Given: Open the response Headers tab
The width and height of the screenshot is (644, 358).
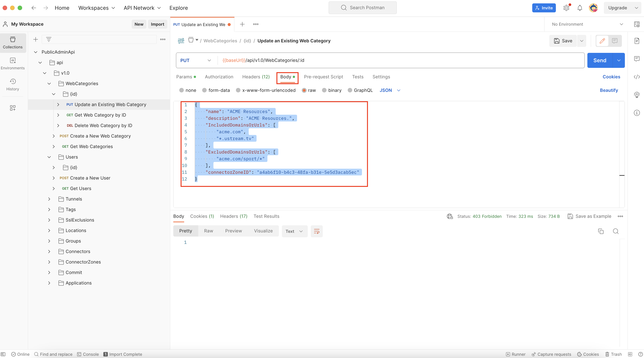Looking at the screenshot, I should point(233,216).
